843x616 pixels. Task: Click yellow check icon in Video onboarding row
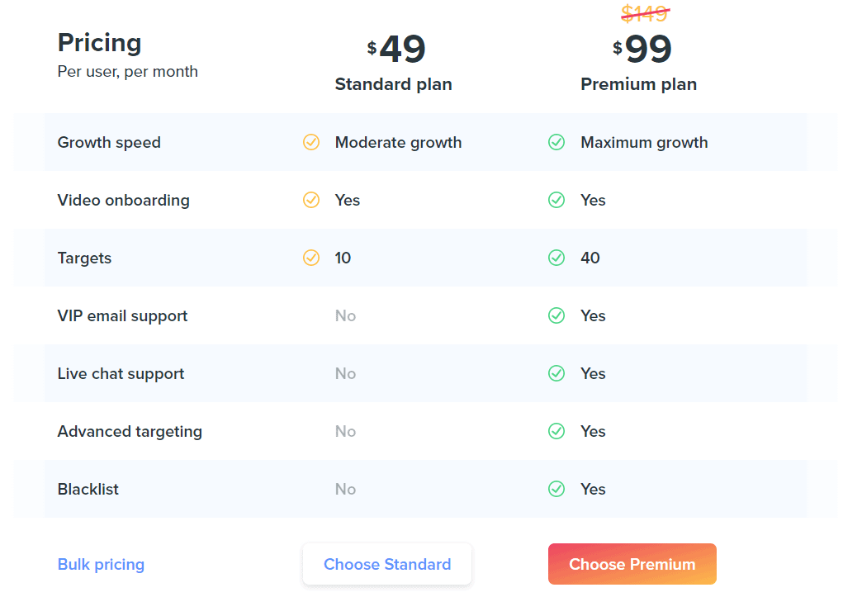[310, 200]
